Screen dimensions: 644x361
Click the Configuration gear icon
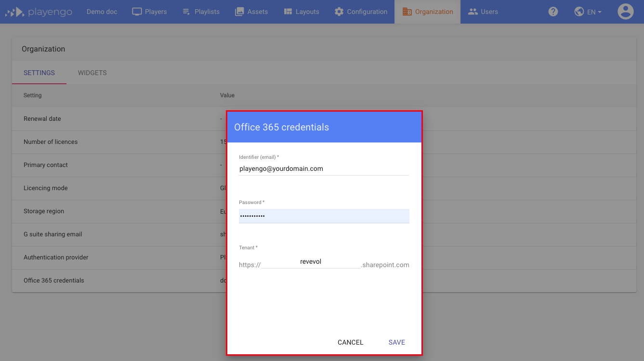[x=339, y=12]
